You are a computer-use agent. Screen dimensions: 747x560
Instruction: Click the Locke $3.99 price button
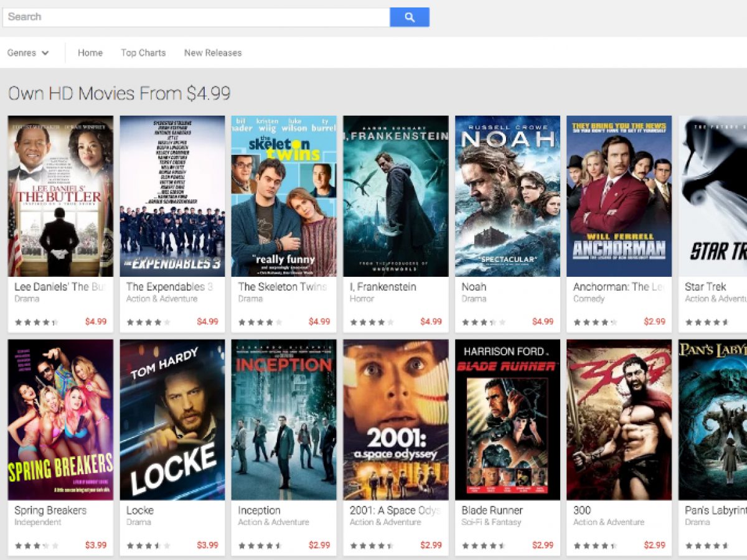[207, 545]
